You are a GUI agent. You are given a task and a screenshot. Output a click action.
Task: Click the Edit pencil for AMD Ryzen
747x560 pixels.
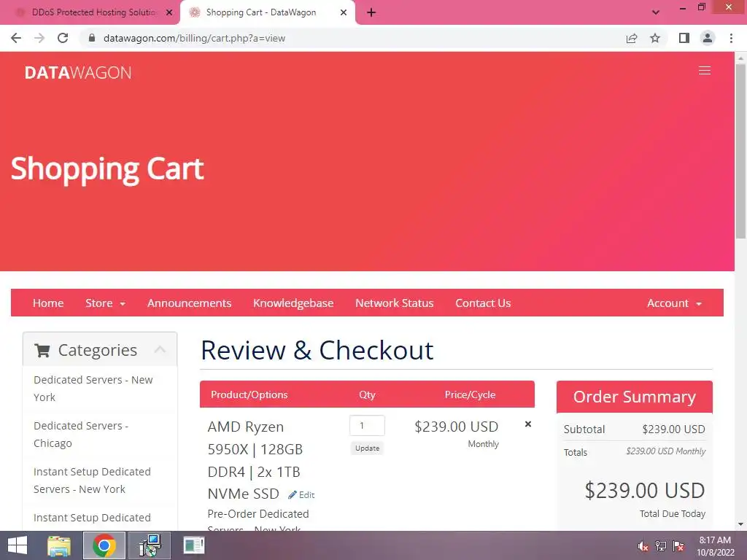pos(301,495)
